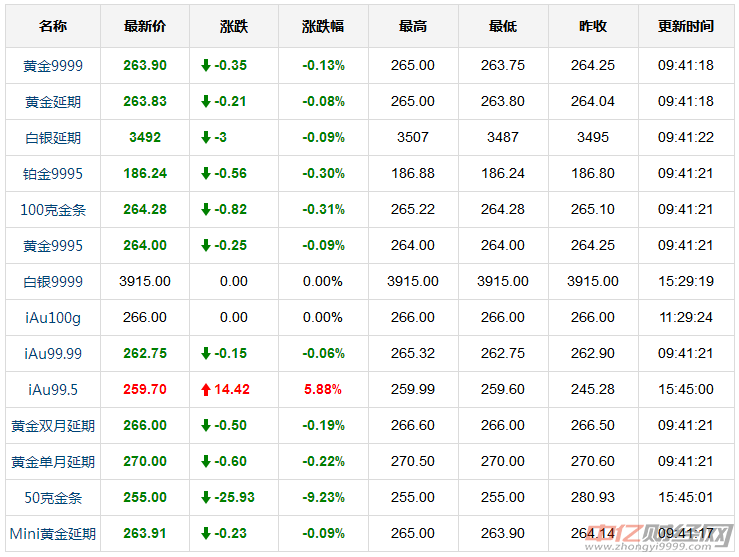Click the green down arrow in 黄金9999 row
The width and height of the screenshot is (739, 557).
(x=206, y=66)
